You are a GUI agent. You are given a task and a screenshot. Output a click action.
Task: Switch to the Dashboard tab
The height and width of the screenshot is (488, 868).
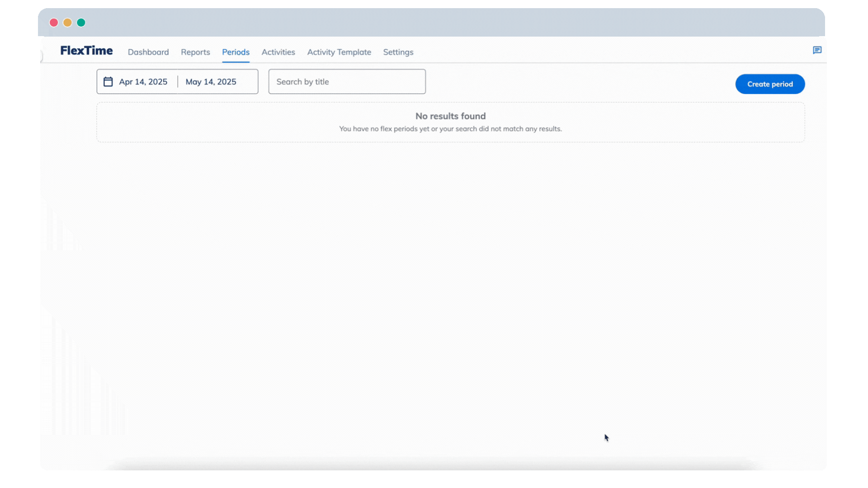(x=148, y=52)
